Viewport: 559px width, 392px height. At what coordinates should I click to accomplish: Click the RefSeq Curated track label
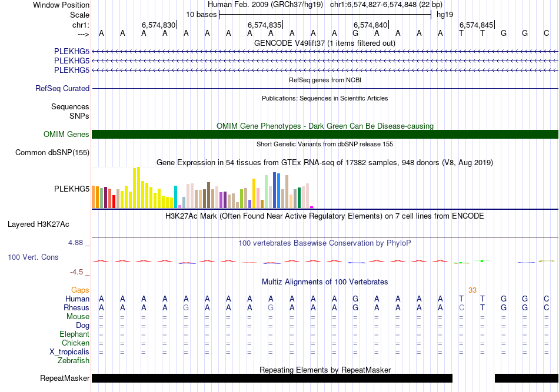pos(62,88)
